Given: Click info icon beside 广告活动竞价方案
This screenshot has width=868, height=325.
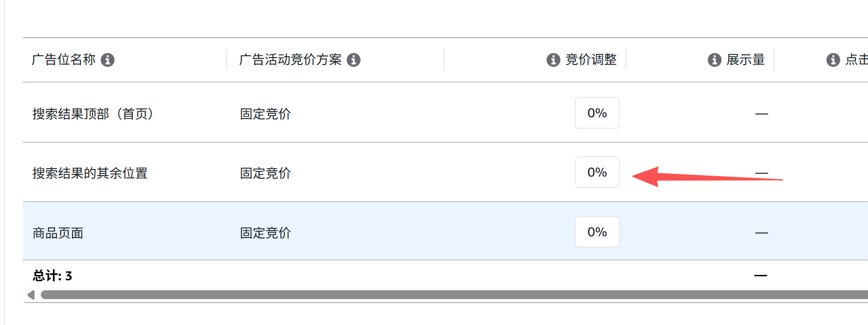Looking at the screenshot, I should point(354,60).
